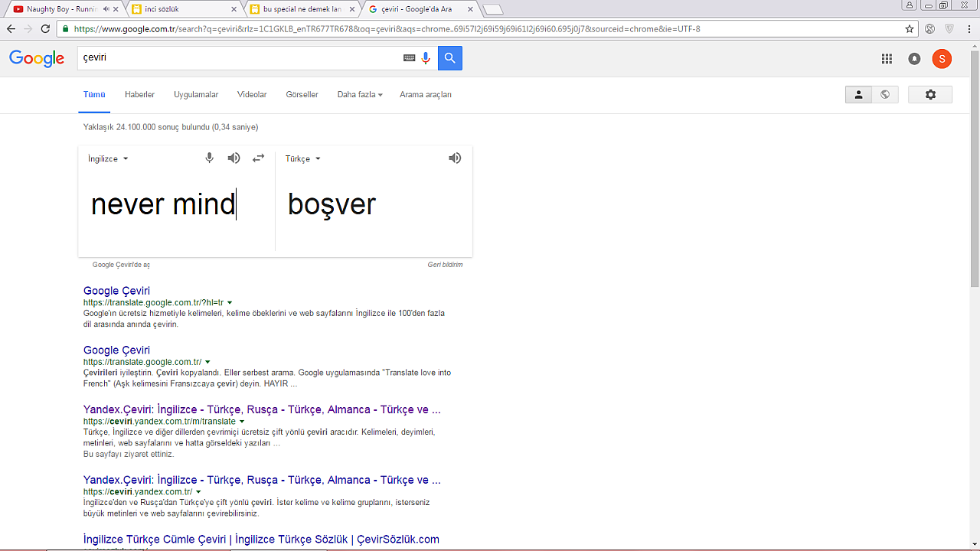Show private results with person toggle
980x551 pixels.
point(858,94)
